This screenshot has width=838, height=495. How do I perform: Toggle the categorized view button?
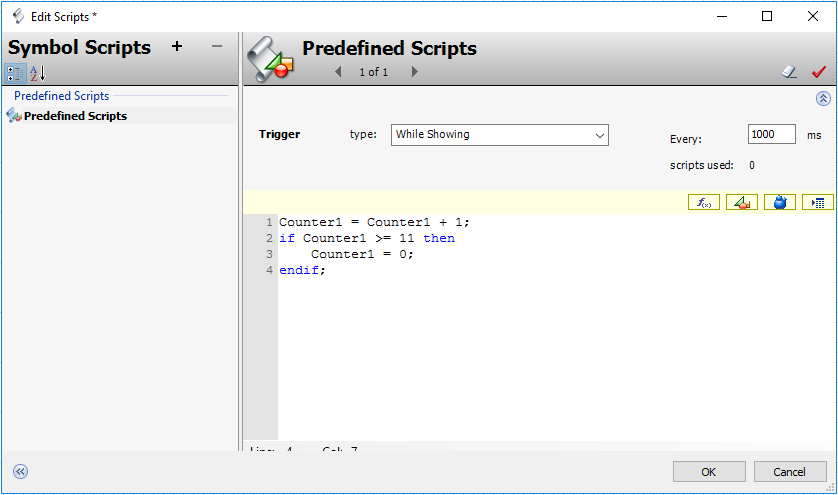[x=16, y=73]
